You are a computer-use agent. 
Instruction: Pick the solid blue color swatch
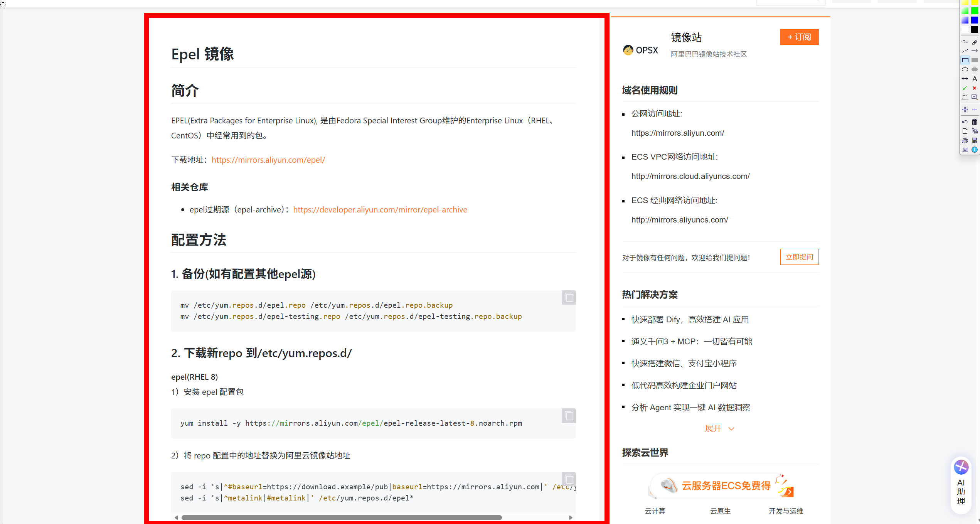[x=975, y=20]
